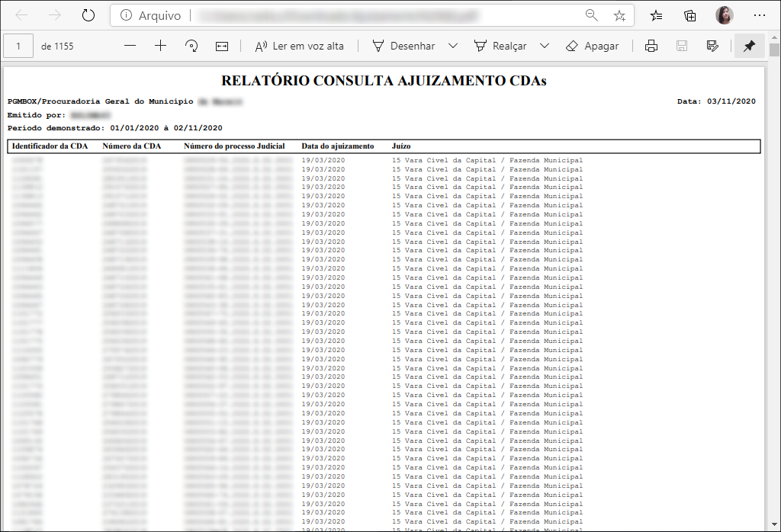Image resolution: width=781 pixels, height=532 pixels.
Task: Click Ler em voz alta button
Action: [x=300, y=46]
